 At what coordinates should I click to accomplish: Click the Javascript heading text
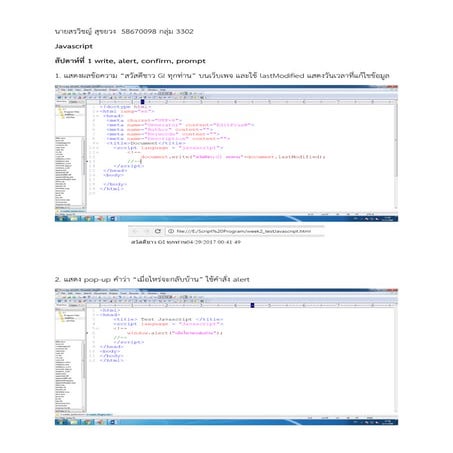[x=74, y=46]
